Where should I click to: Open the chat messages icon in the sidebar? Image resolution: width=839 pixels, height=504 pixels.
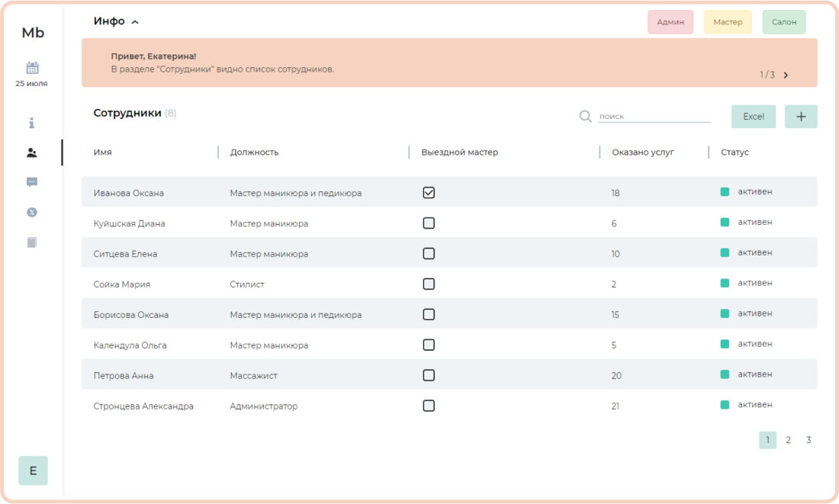tap(32, 182)
